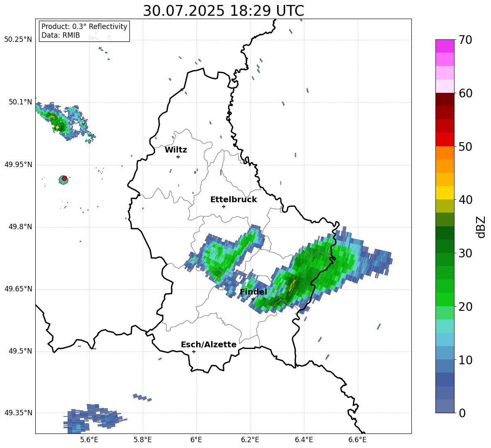
Task: Click the colorbar tick value 70
Action: coord(465,40)
